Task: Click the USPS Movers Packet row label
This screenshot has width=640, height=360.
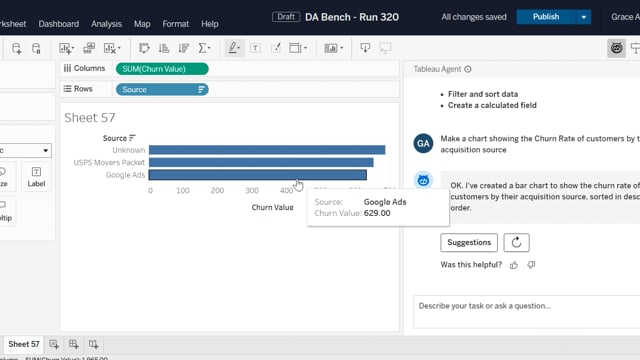Action: (x=109, y=162)
